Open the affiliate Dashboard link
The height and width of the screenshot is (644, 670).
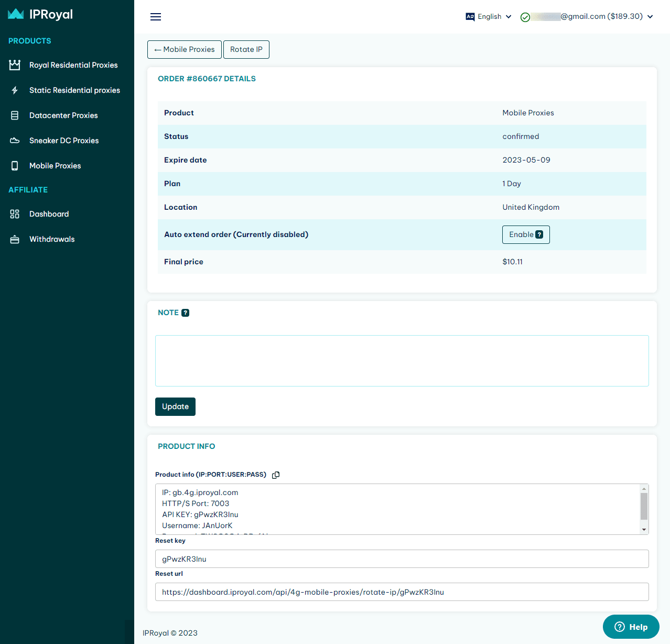[49, 214]
